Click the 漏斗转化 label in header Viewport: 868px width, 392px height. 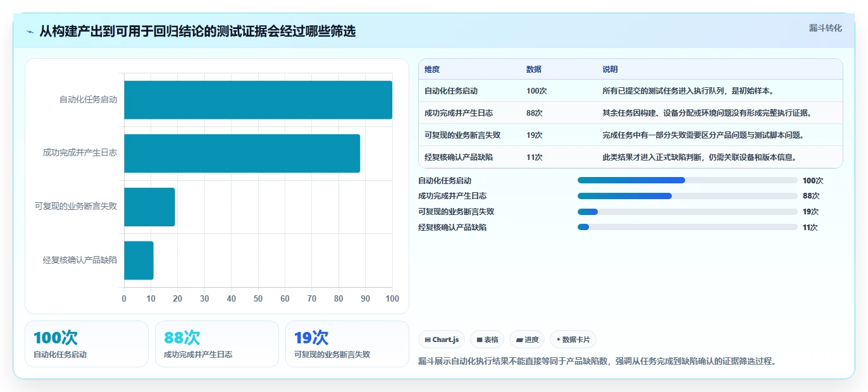825,28
